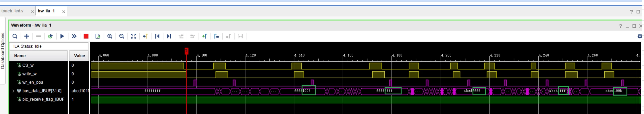
Task: Jump to time zero (go to start)
Action: 157,36
